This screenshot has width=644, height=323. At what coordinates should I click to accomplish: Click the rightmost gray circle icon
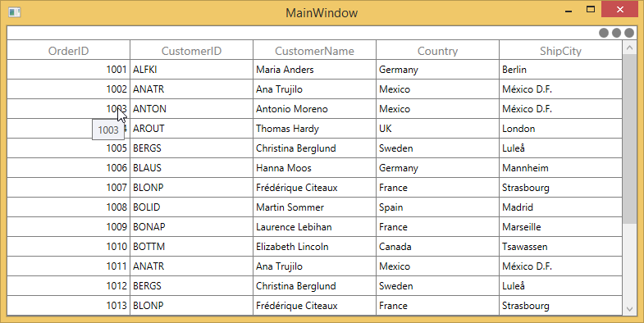point(628,33)
